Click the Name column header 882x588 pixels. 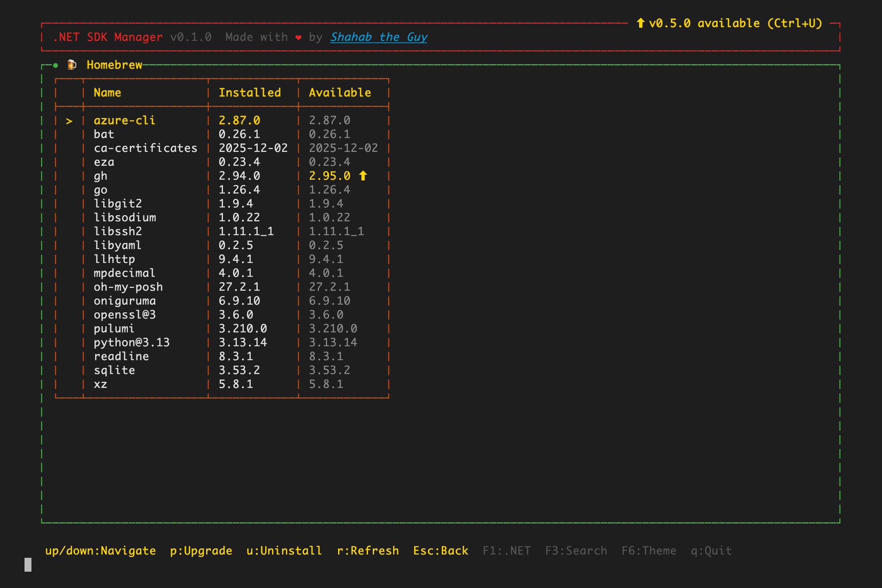click(x=107, y=93)
